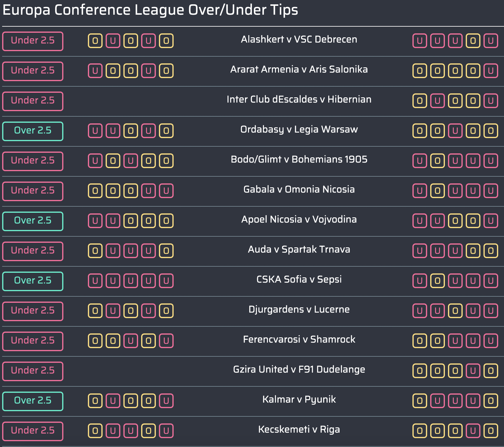The height and width of the screenshot is (447, 504).
Task: Open Bodo/Glimt v Bohemians 1905 fixture
Action: click(299, 160)
